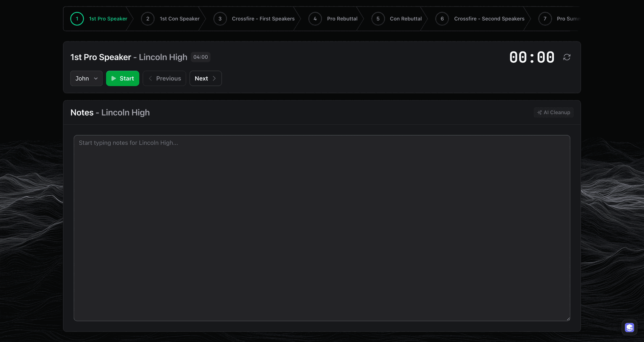Screen dimensions: 644x342
Task: Select the 1st Pro Speaker step
Action: click(x=99, y=19)
